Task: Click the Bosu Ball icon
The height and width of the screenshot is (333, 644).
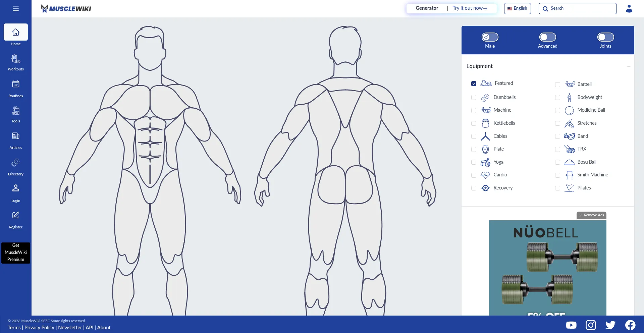Action: tap(569, 162)
